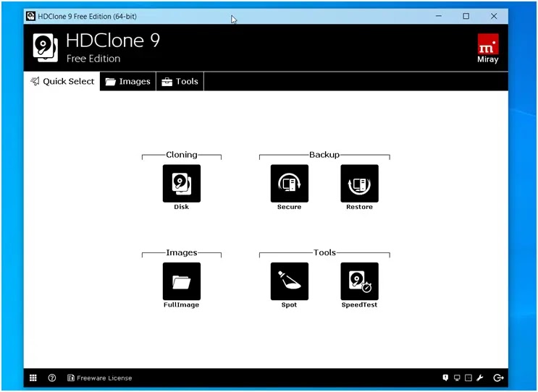Launch the Secure backup function
Screen dimensions: 538x392
point(289,183)
